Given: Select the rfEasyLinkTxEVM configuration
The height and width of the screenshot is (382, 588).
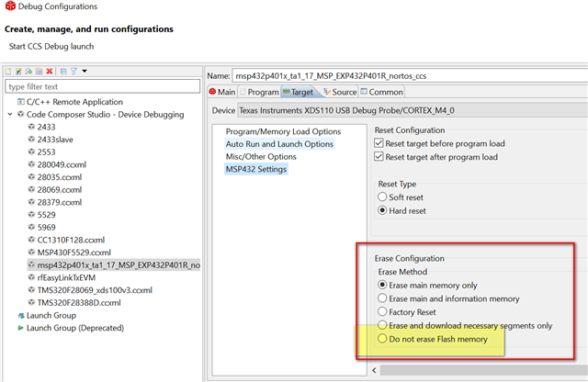Looking at the screenshot, I should (62, 278).
